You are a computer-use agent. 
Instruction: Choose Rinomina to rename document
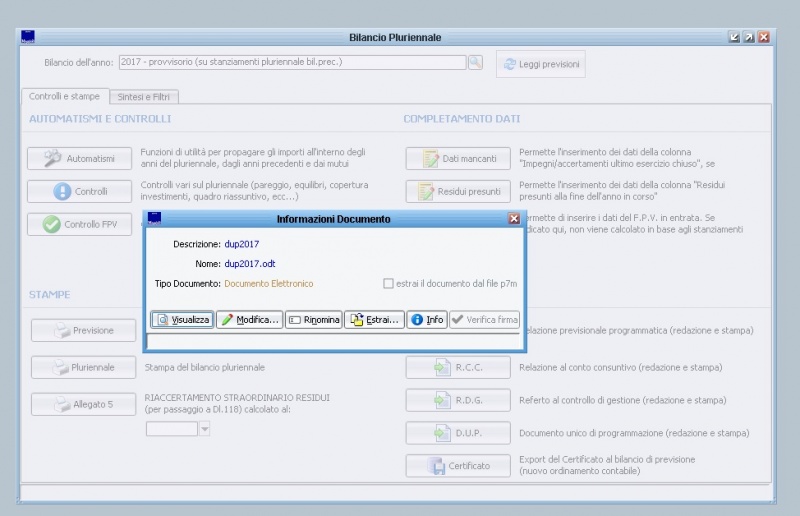[313, 320]
